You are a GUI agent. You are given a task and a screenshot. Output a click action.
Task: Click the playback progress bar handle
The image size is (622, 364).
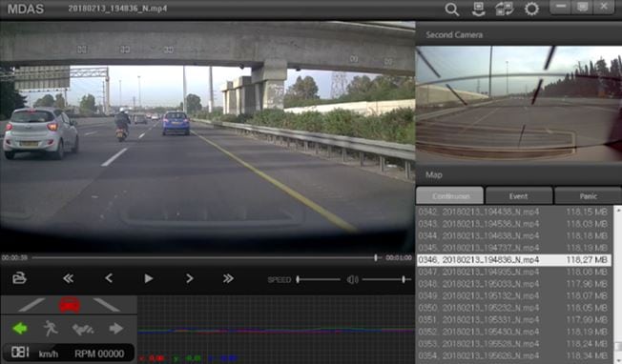pyautogui.click(x=376, y=258)
